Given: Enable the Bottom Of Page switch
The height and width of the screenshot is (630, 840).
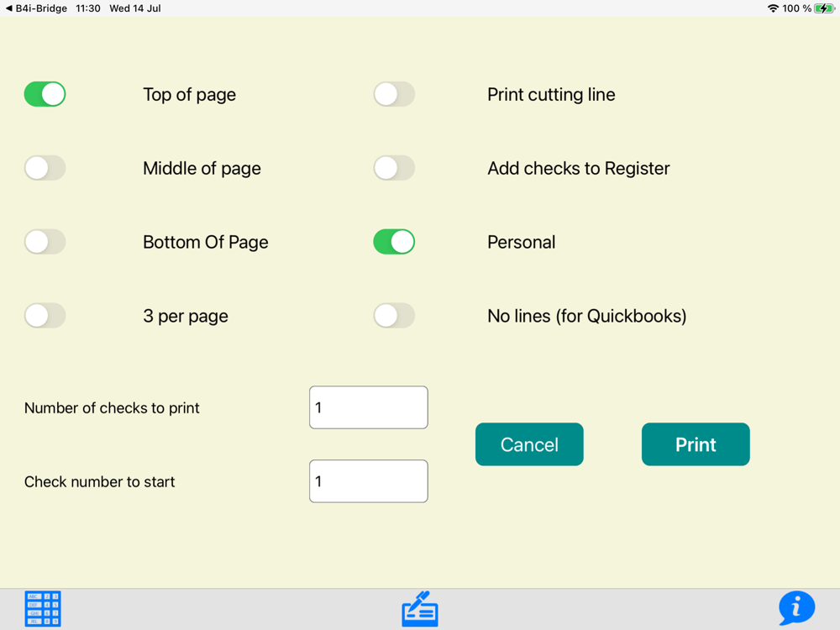Looking at the screenshot, I should [45, 242].
